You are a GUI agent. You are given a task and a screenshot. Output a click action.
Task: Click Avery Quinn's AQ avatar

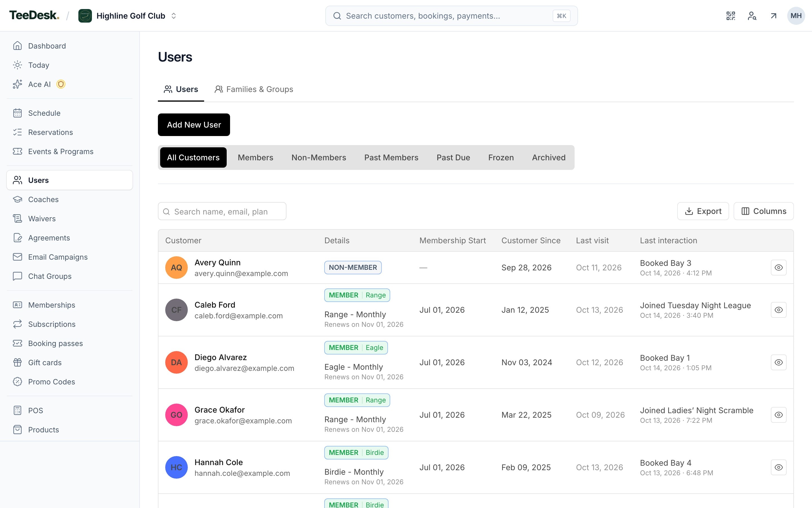[x=176, y=268]
